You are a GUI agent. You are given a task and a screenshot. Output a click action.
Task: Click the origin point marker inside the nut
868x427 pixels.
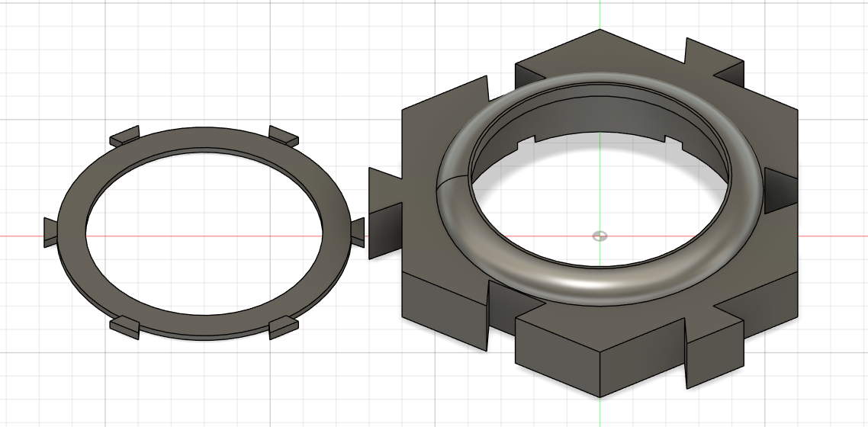pyautogui.click(x=600, y=236)
